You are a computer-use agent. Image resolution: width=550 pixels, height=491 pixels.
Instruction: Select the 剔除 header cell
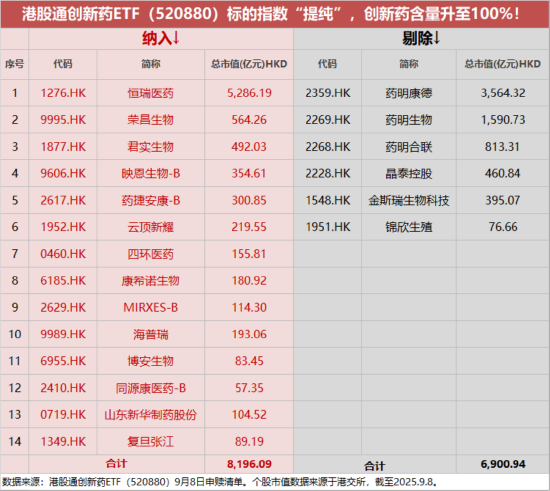click(x=422, y=39)
